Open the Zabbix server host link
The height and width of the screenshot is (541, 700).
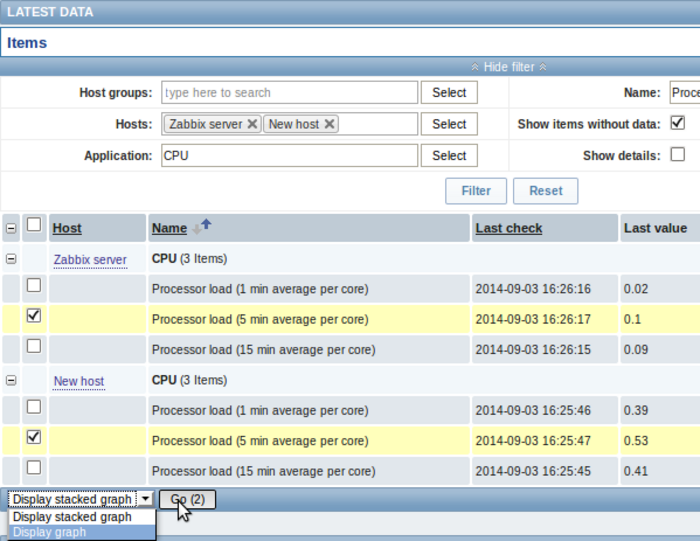(x=90, y=260)
